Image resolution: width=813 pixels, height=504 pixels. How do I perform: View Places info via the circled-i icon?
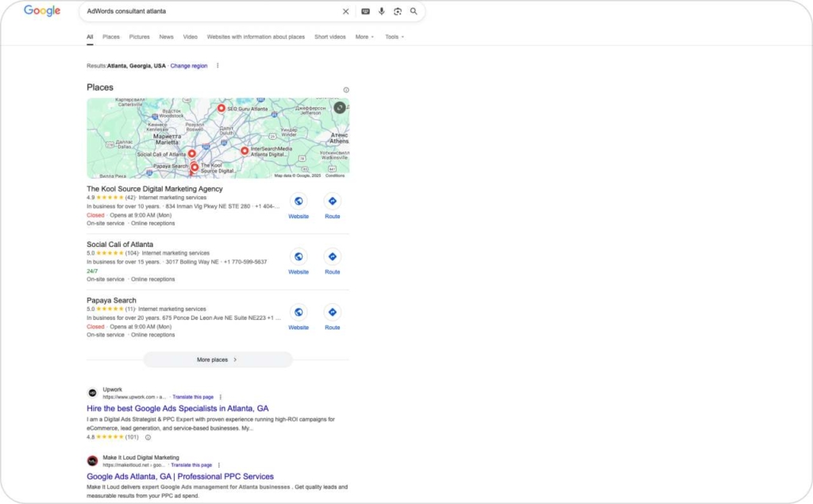point(345,88)
